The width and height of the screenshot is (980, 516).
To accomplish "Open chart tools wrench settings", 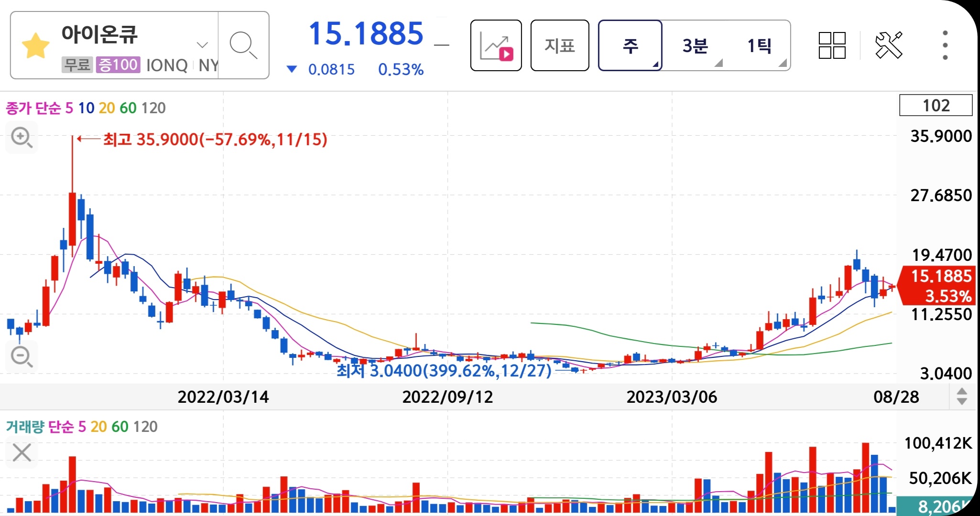I will coord(889,45).
